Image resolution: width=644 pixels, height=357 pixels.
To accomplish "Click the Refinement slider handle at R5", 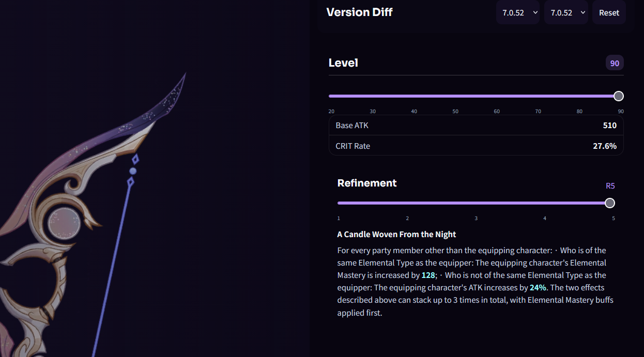I will click(x=610, y=203).
